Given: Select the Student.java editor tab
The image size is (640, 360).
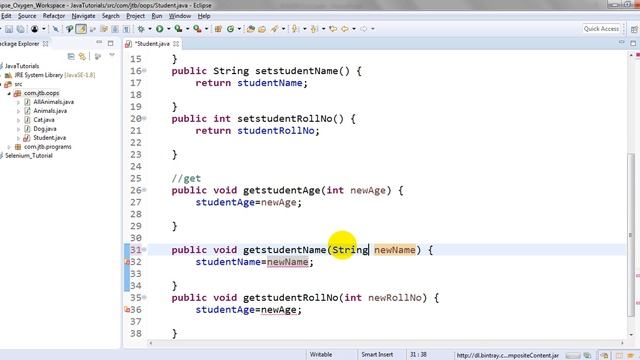Looking at the screenshot, I should pyautogui.click(x=152, y=44).
